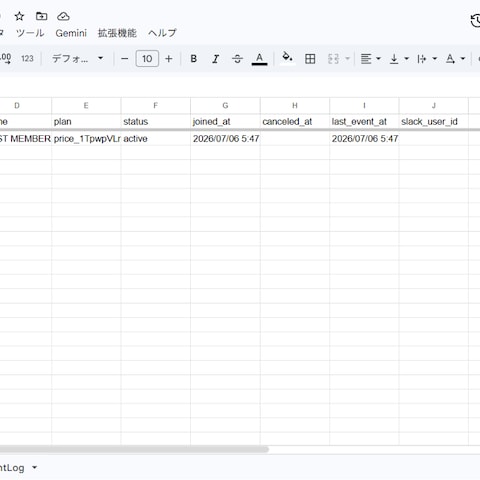
Task: Check cloud save status icon
Action: pyautogui.click(x=63, y=16)
